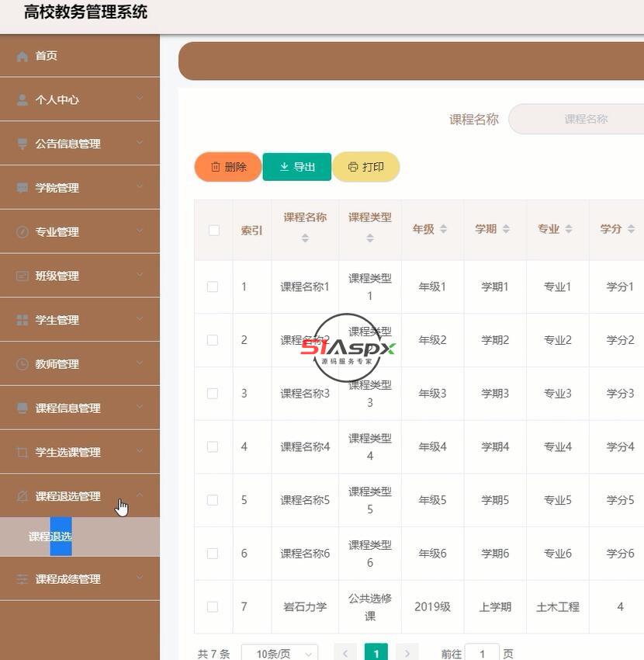The height and width of the screenshot is (660, 644).
Task: Click the 高校教务管理系统 title
Action: [85, 12]
